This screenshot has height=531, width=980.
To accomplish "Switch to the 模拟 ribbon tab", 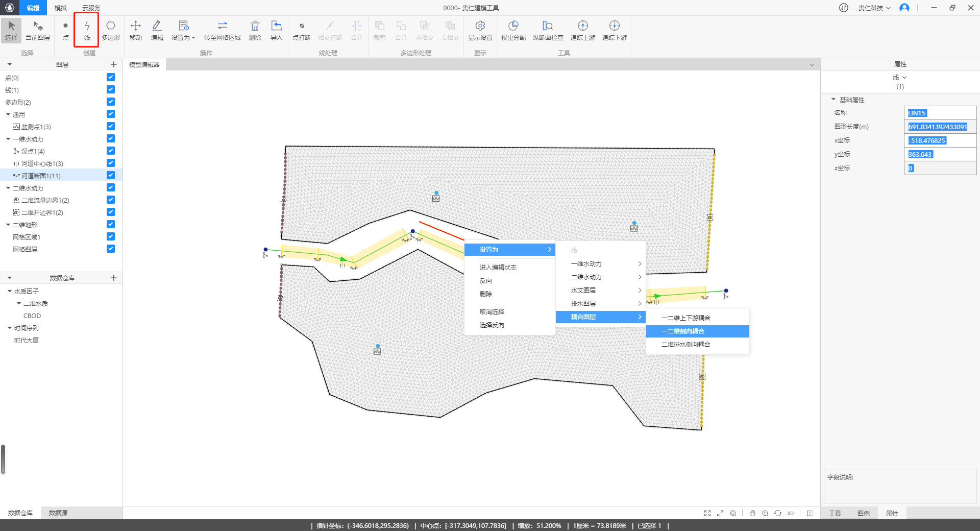I will pos(61,8).
